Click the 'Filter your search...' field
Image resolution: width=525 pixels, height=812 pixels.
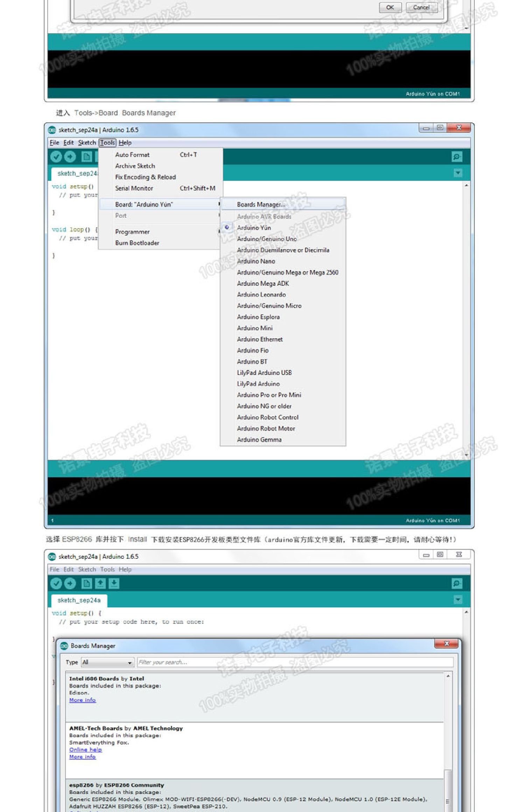point(295,662)
